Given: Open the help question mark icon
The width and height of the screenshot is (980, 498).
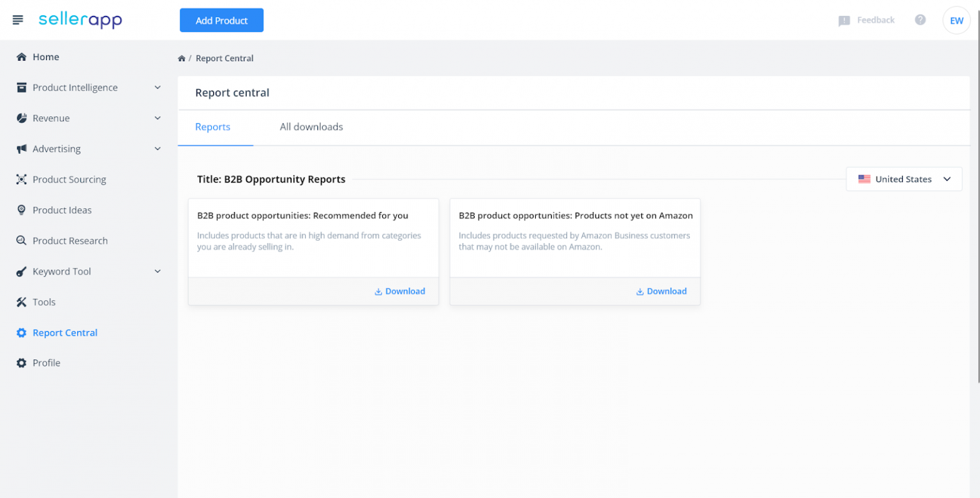Looking at the screenshot, I should click(921, 20).
